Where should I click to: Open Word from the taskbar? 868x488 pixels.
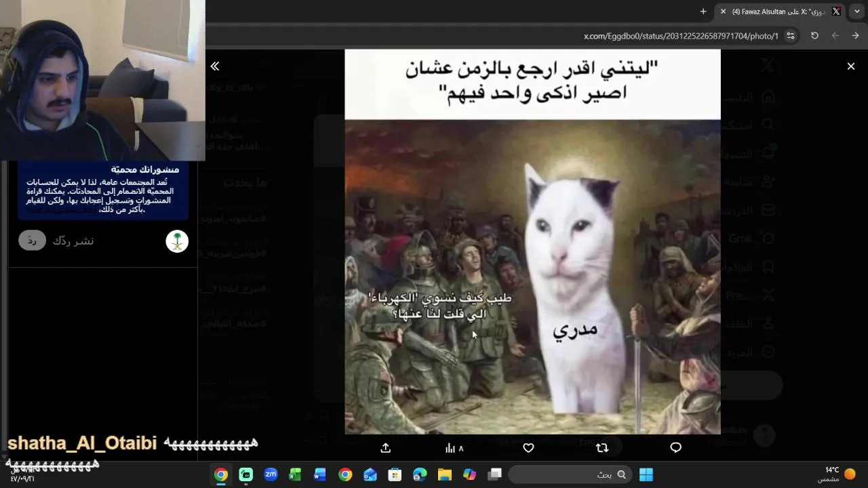click(320, 474)
